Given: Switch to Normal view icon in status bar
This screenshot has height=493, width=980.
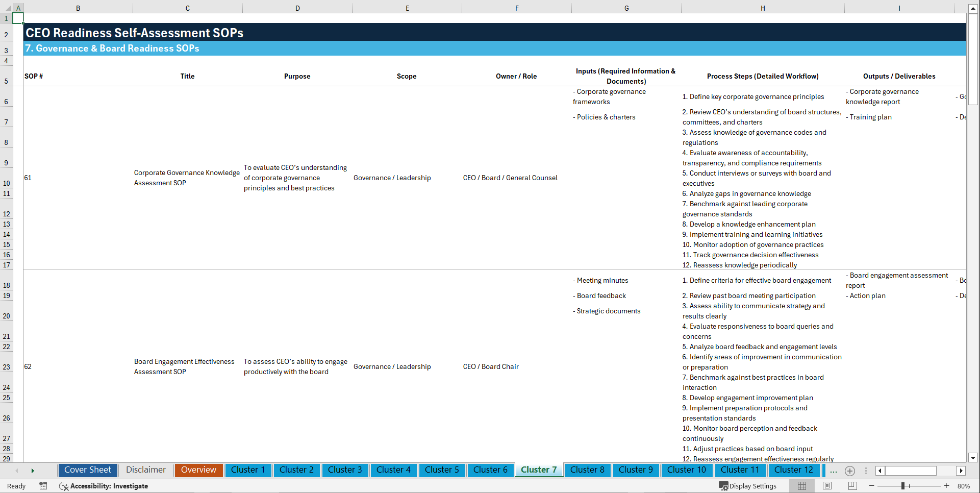Looking at the screenshot, I should point(802,486).
